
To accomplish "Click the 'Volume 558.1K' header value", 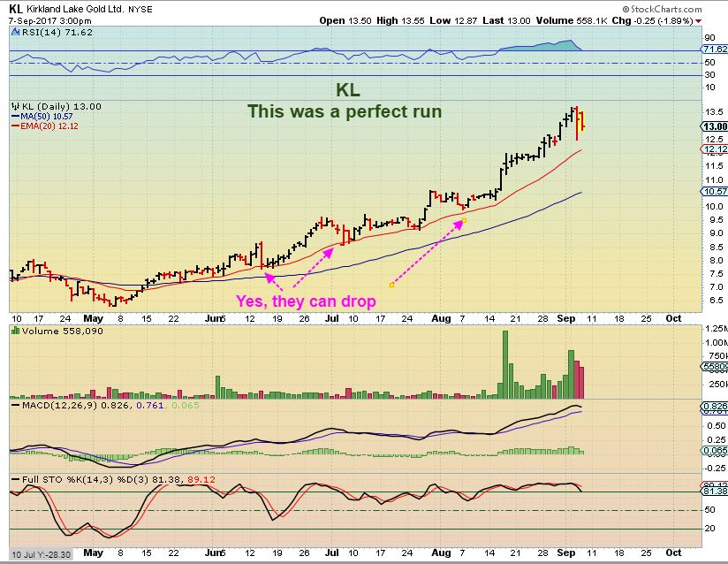I will click(x=572, y=21).
